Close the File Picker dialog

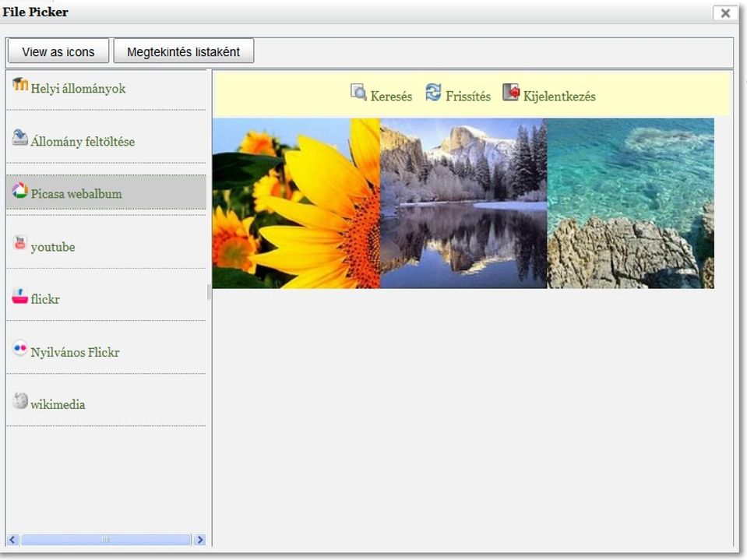point(725,13)
